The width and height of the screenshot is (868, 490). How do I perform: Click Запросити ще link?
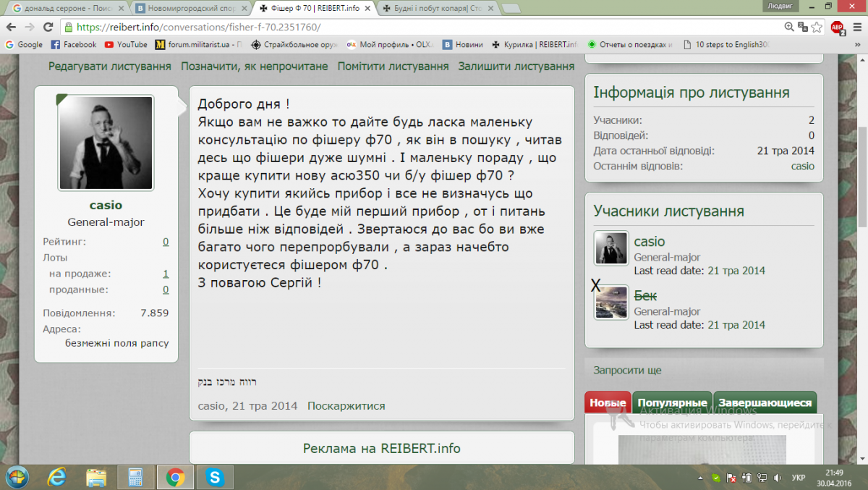(x=627, y=370)
